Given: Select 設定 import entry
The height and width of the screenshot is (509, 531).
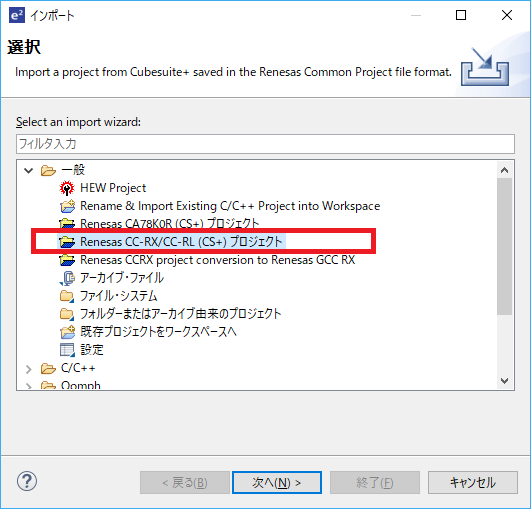Looking at the screenshot, I should coord(92,350).
